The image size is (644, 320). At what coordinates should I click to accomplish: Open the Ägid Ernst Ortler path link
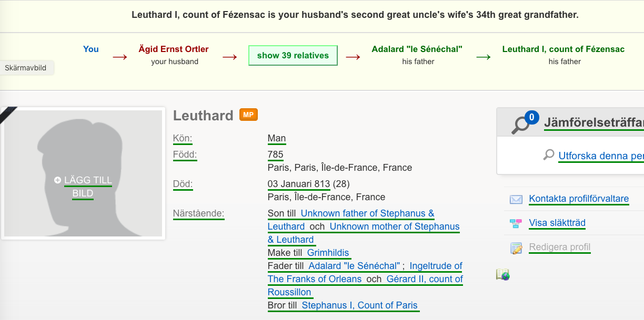174,49
